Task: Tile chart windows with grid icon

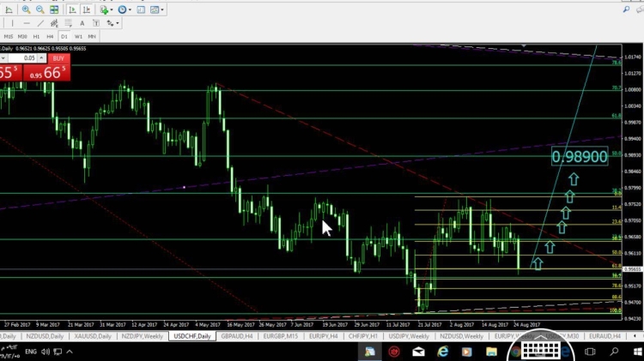Action: (x=54, y=9)
